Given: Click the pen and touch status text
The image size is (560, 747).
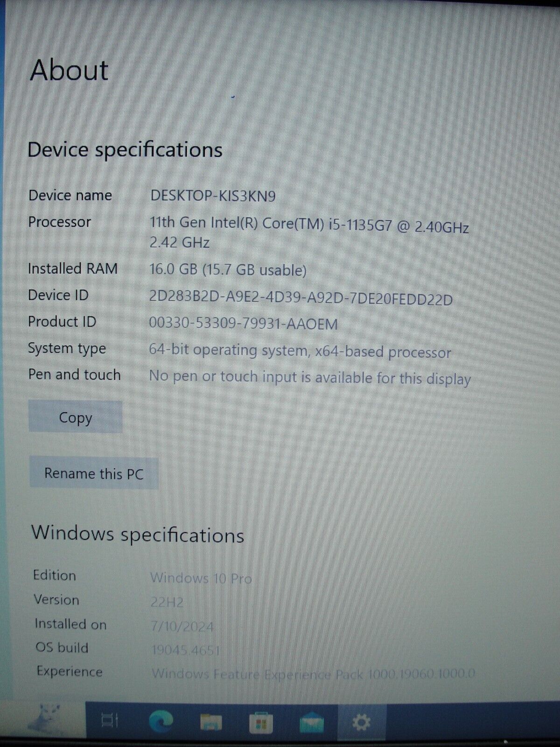Looking at the screenshot, I should pyautogui.click(x=310, y=378).
